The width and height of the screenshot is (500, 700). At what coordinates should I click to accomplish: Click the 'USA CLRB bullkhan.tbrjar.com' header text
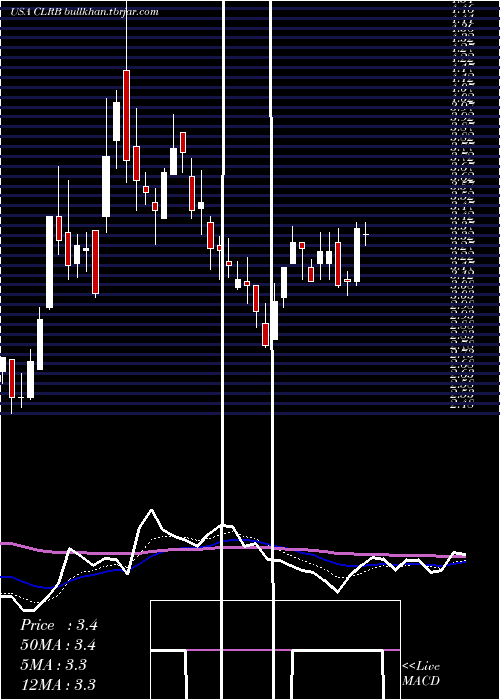pyautogui.click(x=84, y=12)
